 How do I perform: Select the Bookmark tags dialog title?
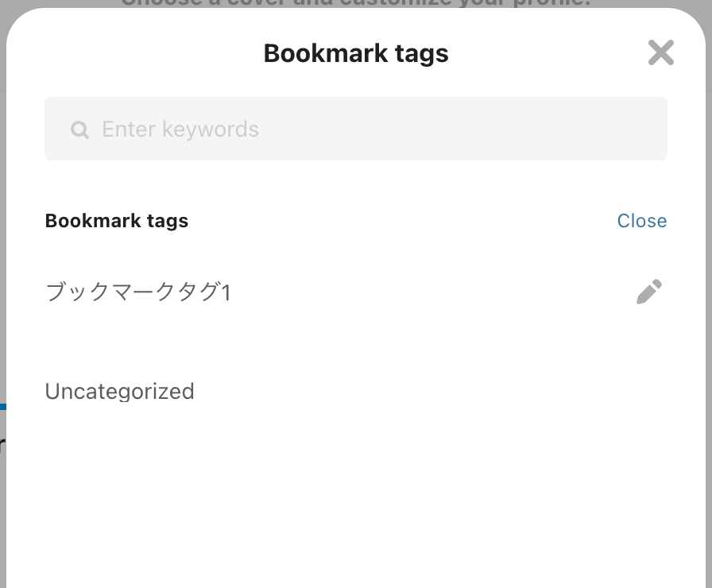tap(355, 52)
